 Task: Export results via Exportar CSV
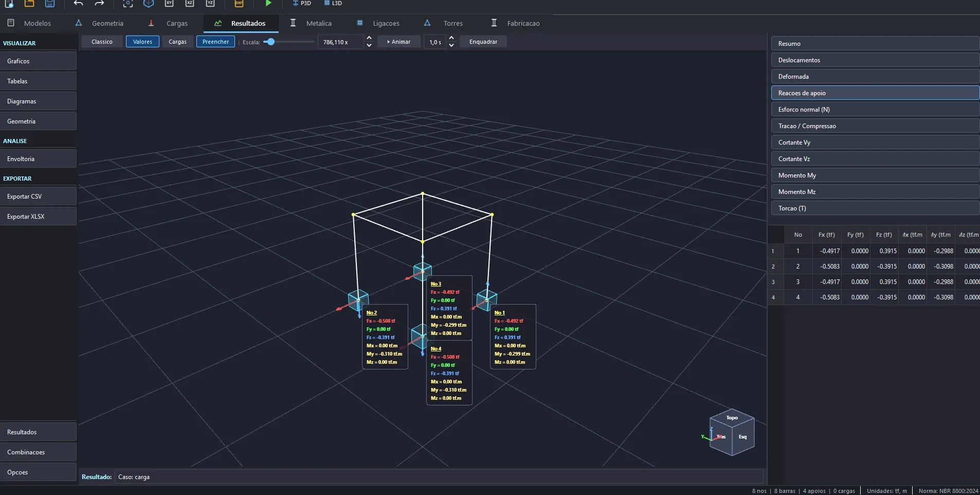tap(39, 197)
